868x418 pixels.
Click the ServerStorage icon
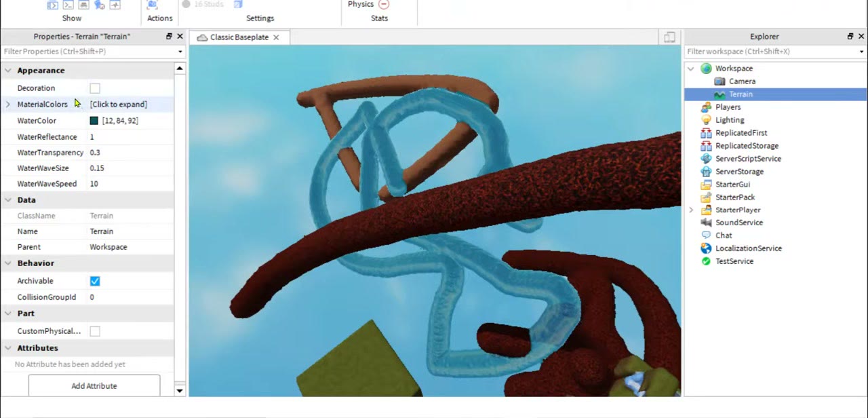[706, 172]
